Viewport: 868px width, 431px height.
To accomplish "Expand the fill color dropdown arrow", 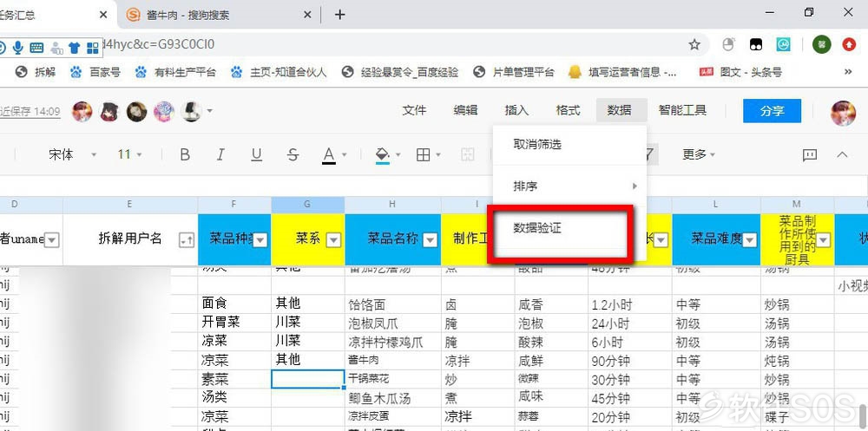I will [398, 155].
